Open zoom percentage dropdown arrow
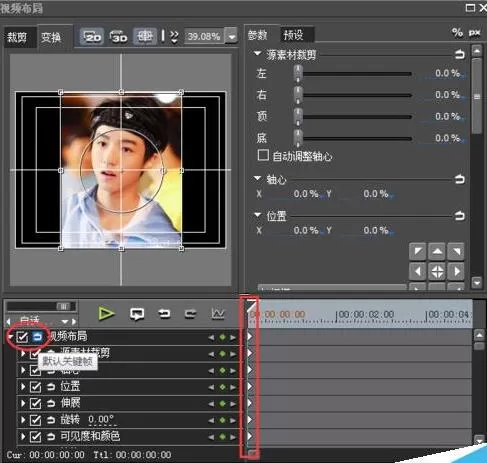The image size is (487, 463). point(232,36)
